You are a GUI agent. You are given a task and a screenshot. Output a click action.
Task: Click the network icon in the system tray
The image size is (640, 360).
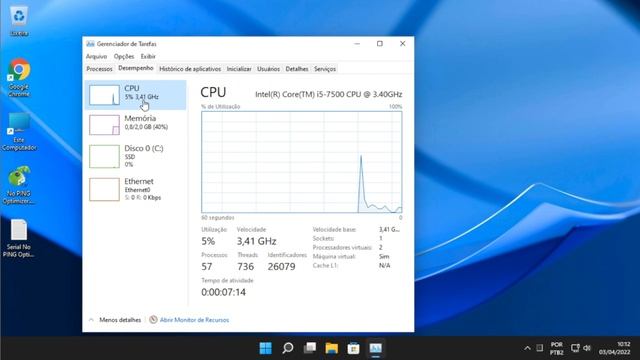[x=575, y=348]
